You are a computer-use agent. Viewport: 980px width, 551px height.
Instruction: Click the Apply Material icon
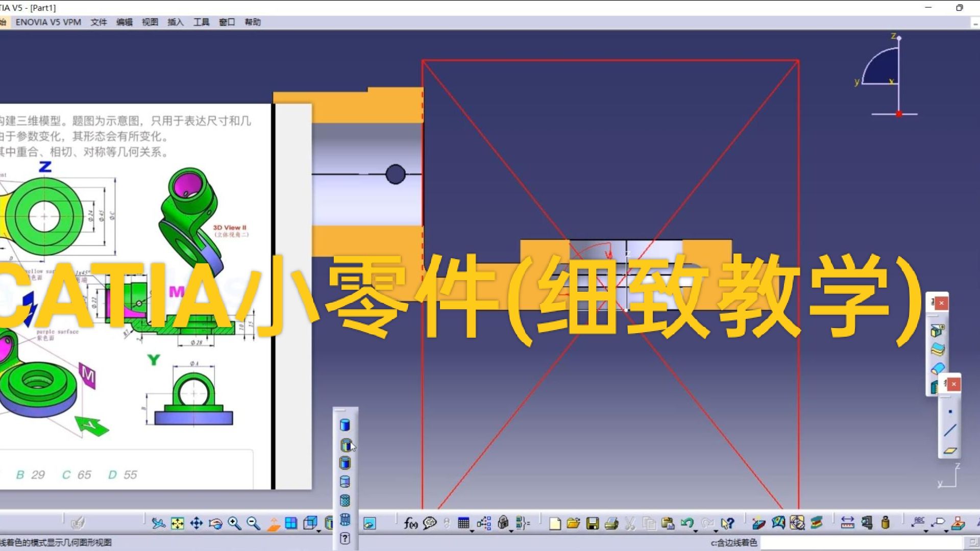817,523
